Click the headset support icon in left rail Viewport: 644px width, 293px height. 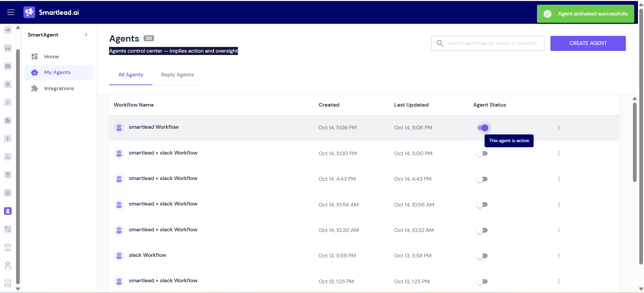point(8,266)
